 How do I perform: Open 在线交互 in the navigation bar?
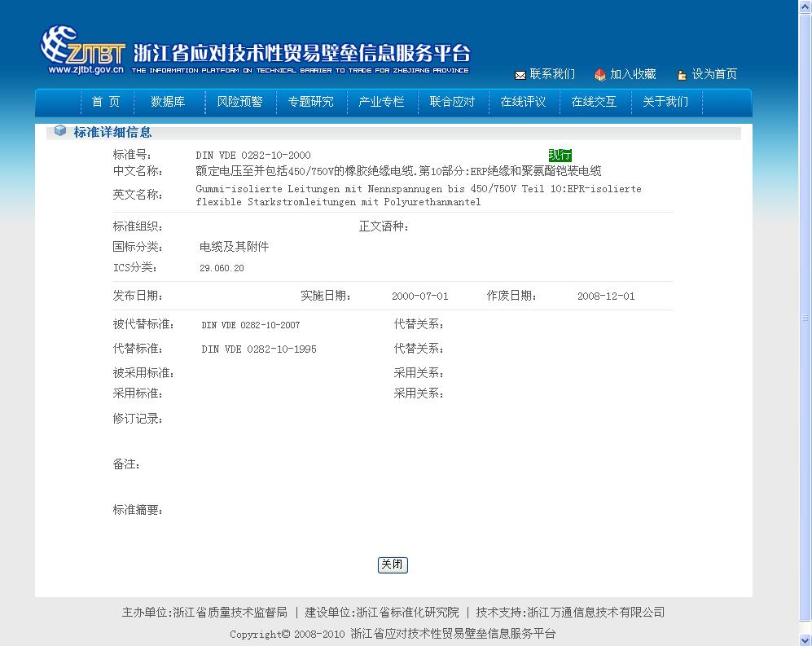(x=594, y=102)
